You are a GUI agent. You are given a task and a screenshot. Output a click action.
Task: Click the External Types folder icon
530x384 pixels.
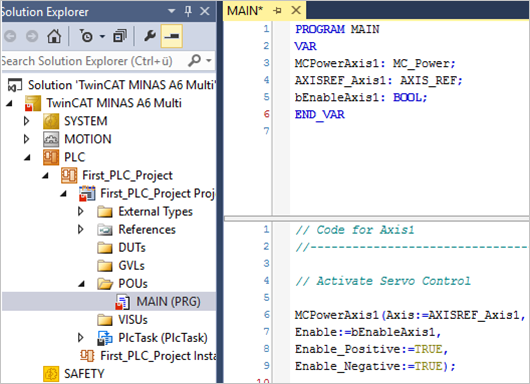(105, 212)
